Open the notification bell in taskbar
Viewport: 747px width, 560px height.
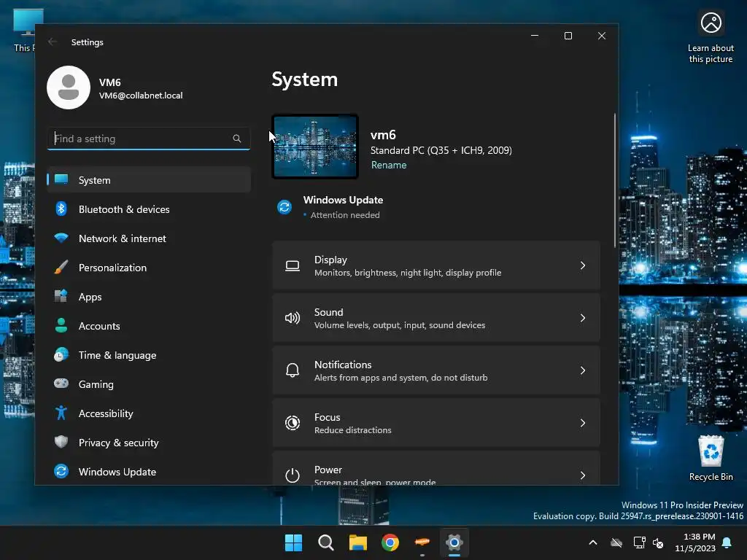coord(727,542)
